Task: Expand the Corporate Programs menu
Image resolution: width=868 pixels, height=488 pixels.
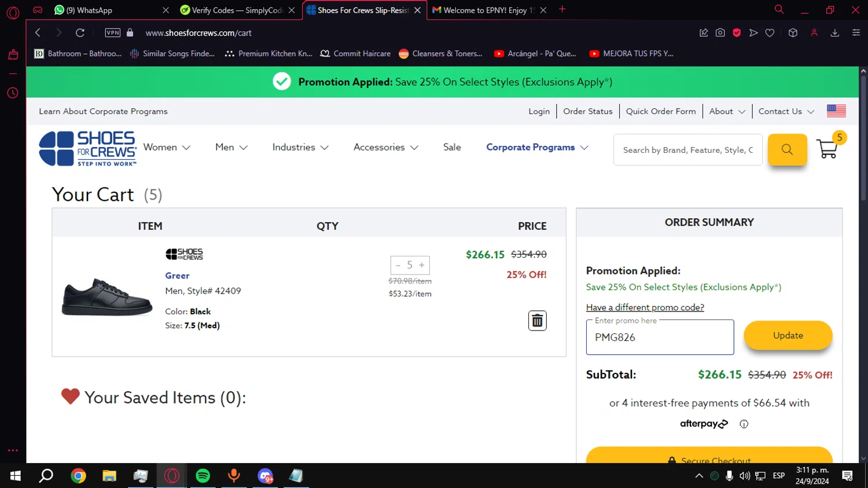Action: coord(537,147)
